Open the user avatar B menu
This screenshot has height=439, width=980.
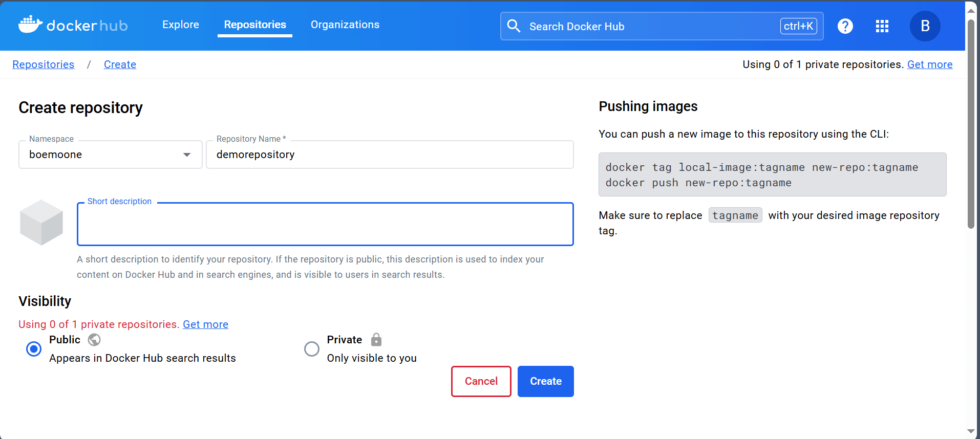pyautogui.click(x=925, y=26)
